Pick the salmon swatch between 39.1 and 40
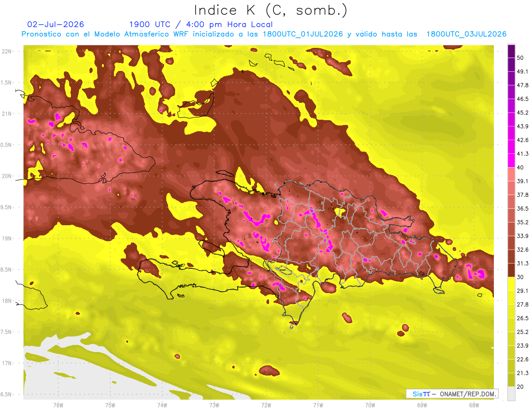This screenshot has width=532, height=411. (512, 174)
